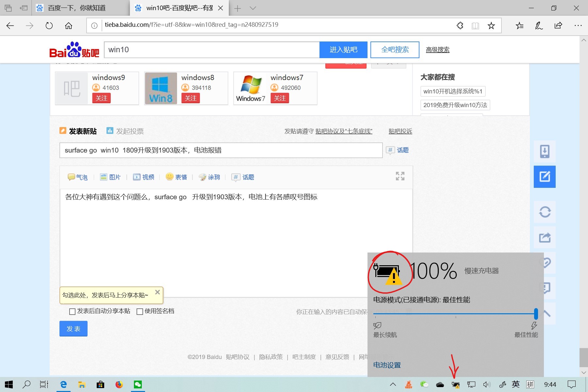This screenshot has width=588, height=392.
Task: Click the address bar URL
Action: 191,25
